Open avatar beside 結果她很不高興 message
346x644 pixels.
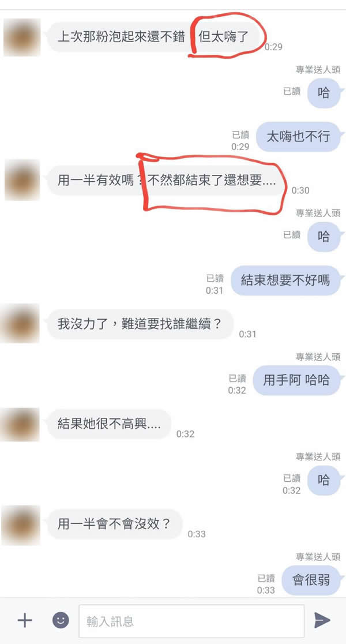[21, 424]
